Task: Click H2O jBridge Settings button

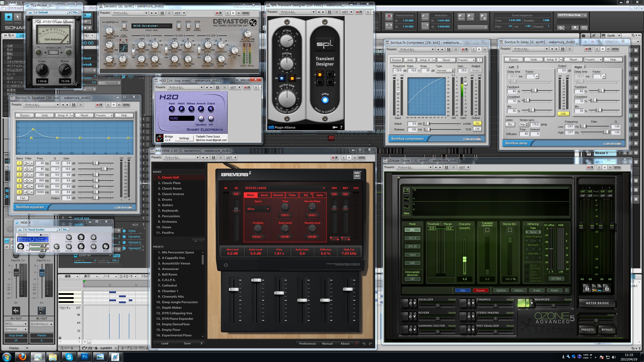Action: (x=184, y=138)
